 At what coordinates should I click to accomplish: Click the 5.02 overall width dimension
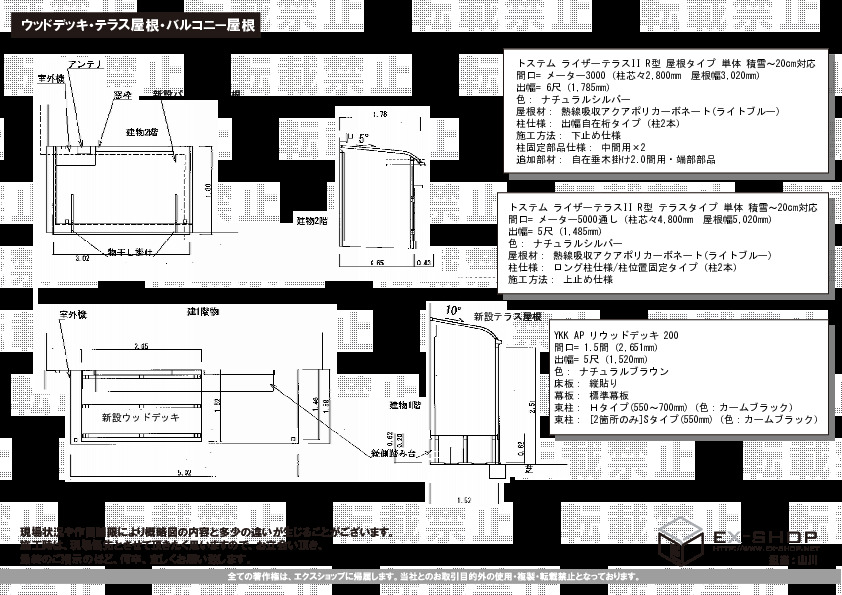(x=184, y=473)
